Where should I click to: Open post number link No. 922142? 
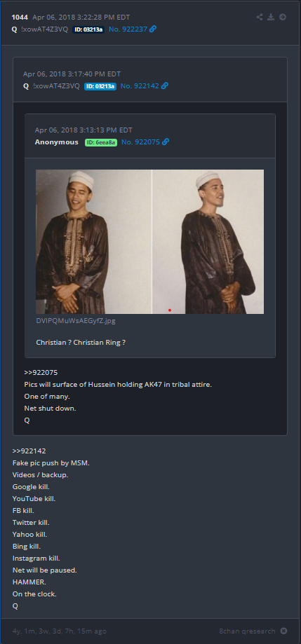[x=140, y=85]
